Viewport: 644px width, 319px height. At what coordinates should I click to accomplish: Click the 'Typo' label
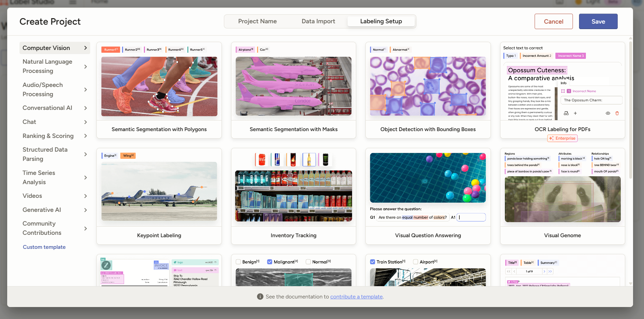[510, 56]
